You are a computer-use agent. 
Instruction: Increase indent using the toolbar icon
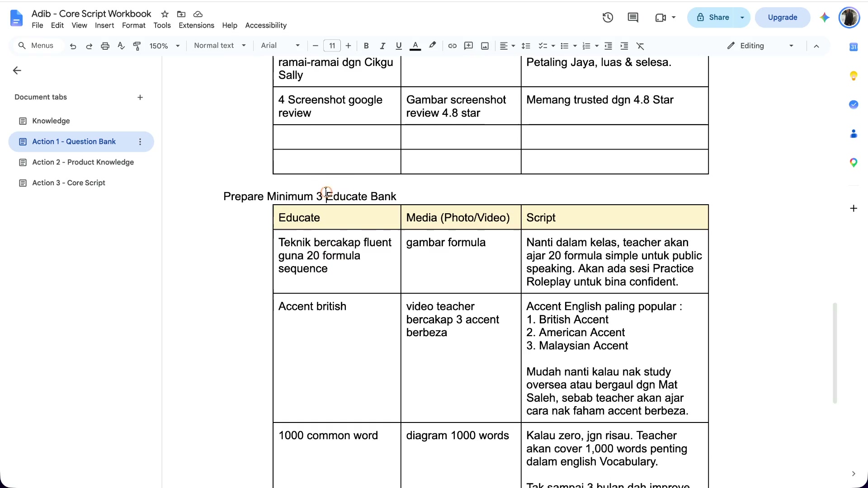click(624, 46)
